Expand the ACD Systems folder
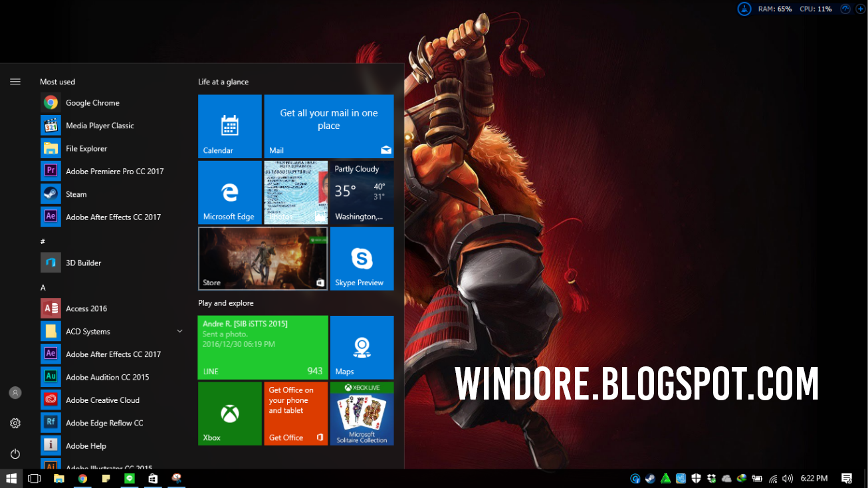The image size is (868, 488). tap(112, 331)
